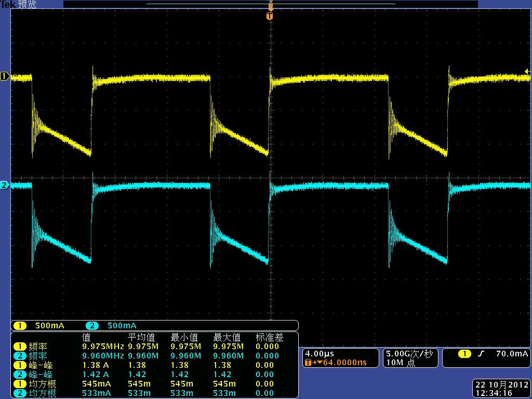Select the channel 1 频率 measurement label
Viewport: 532px width, 399px height.
pos(37,347)
